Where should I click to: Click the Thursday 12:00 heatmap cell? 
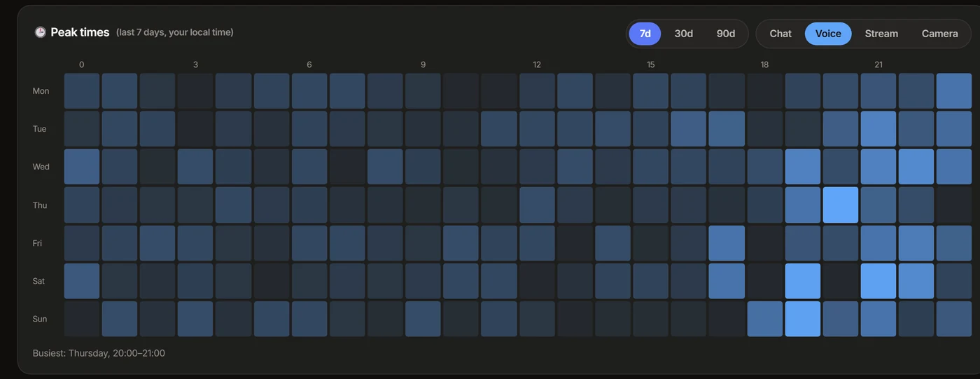point(537,205)
